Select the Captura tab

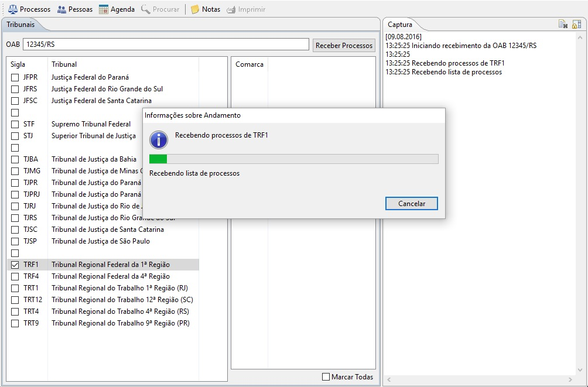point(400,25)
